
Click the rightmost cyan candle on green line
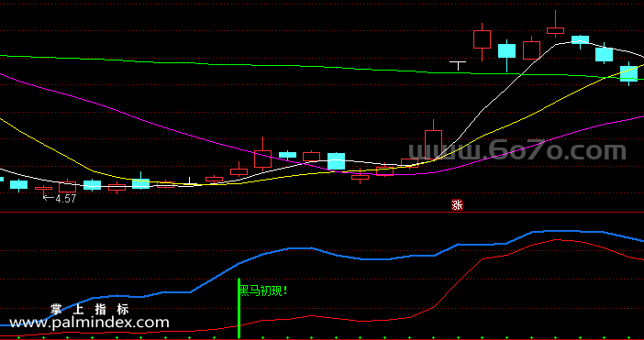628,74
